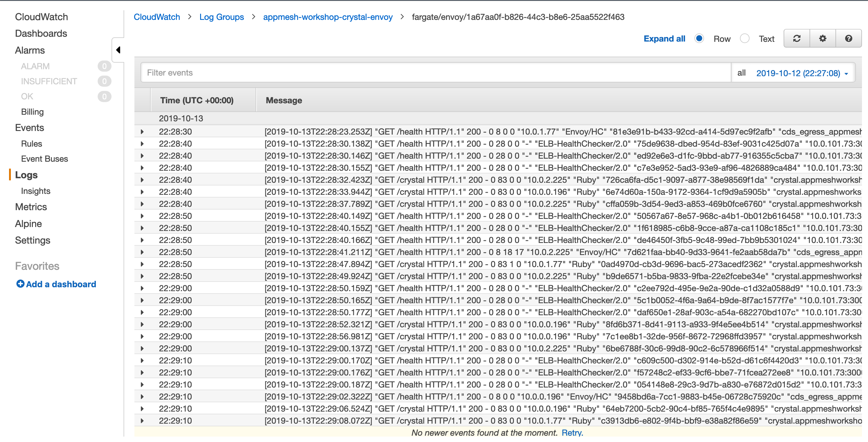The image size is (868, 442).
Task: Open the appmesh-workshop-crystal-envoy breadcrumb link
Action: [328, 17]
